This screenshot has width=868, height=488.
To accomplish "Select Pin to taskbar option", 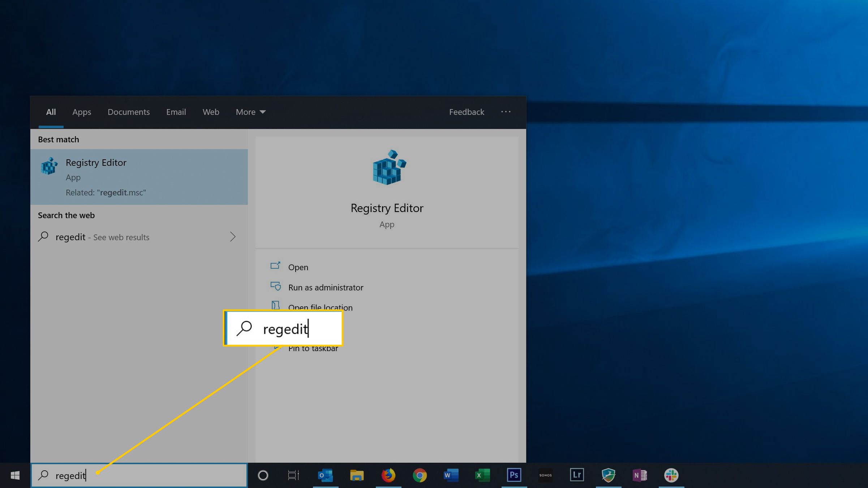I will [x=312, y=348].
